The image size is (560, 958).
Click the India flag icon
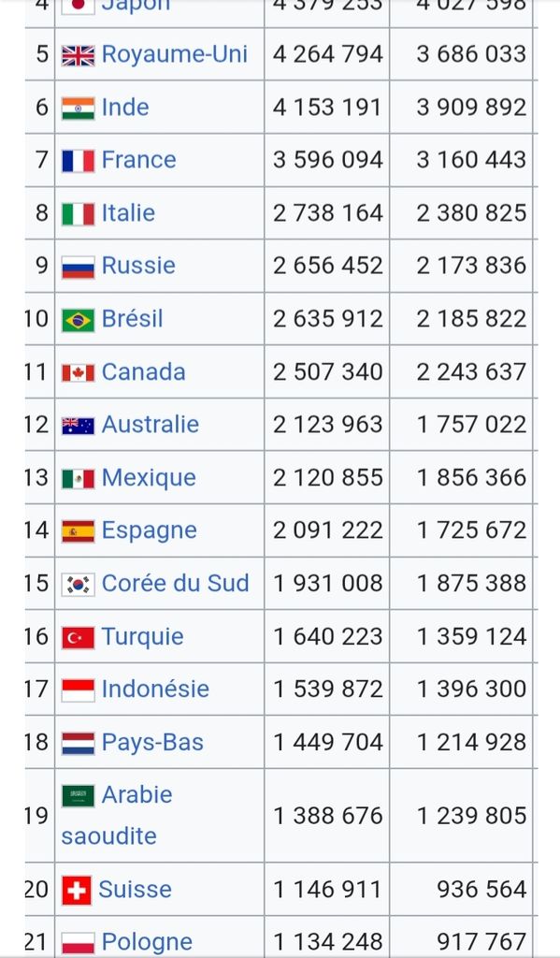point(79,109)
